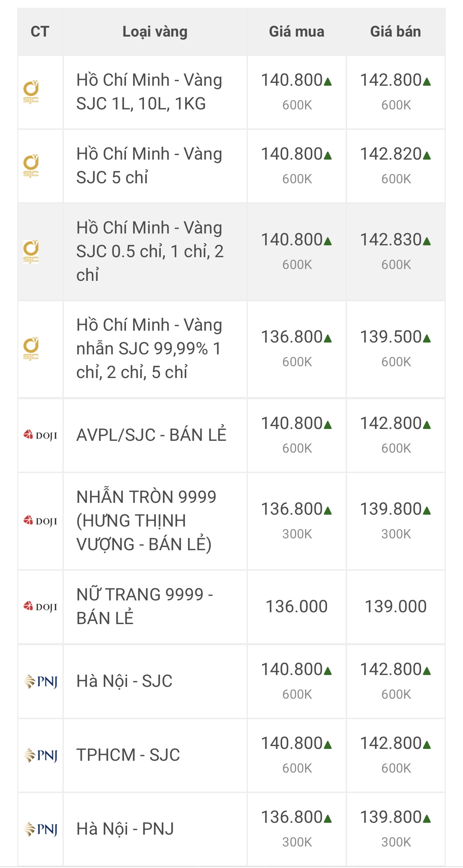
Task: Click PNJ logo next to Hà Nội - PNJ
Action: (40, 829)
